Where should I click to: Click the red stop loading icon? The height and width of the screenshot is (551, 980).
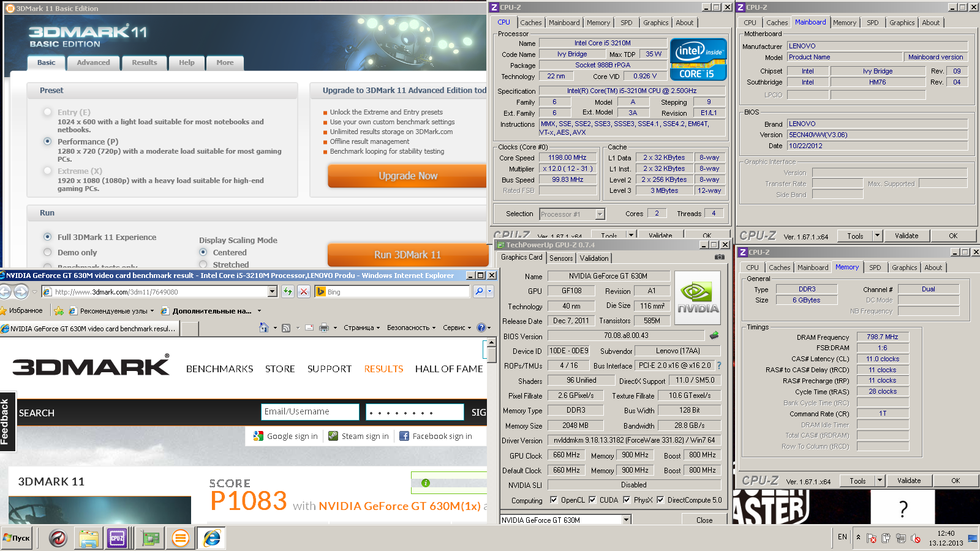(x=304, y=291)
